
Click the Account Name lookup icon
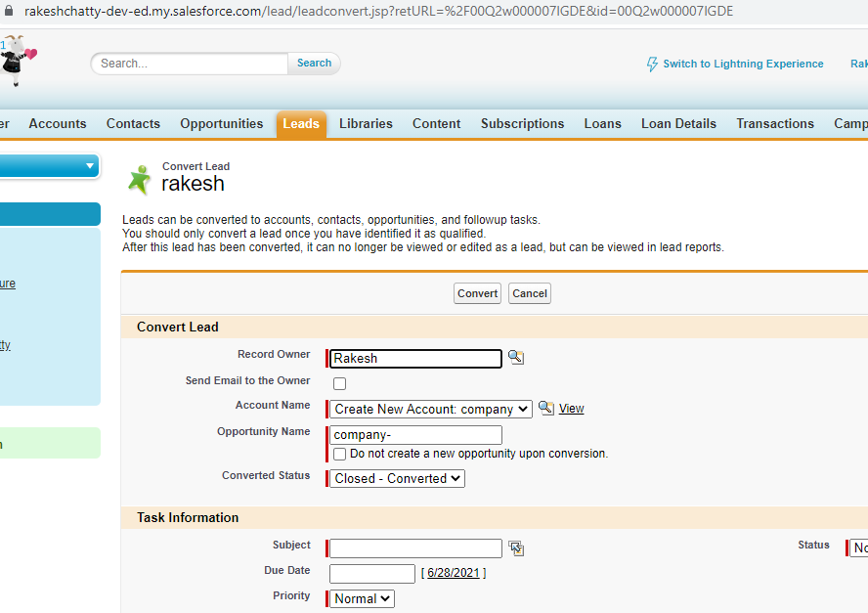(545, 408)
